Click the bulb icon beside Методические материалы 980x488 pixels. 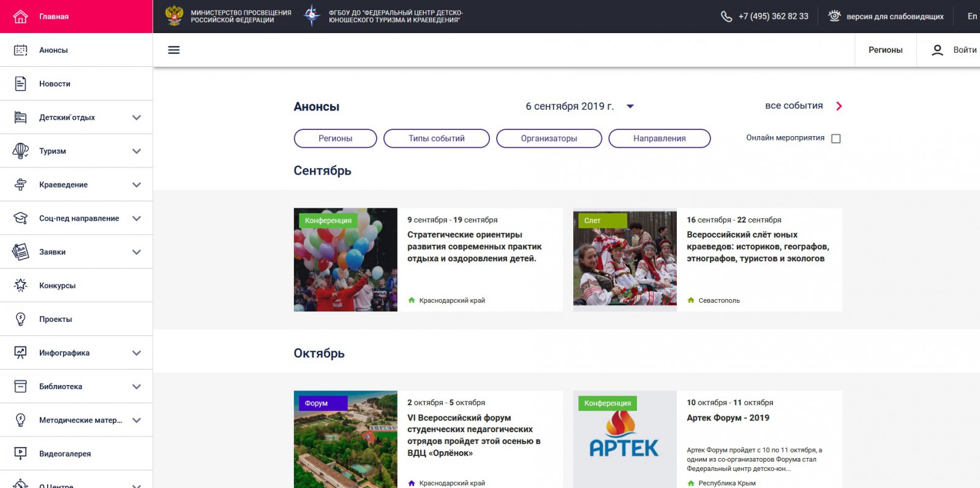click(20, 420)
